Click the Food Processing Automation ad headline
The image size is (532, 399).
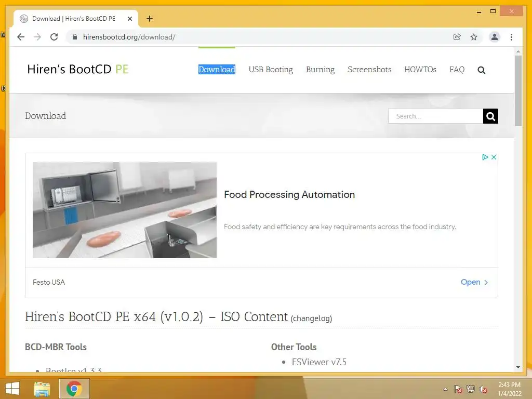pyautogui.click(x=289, y=194)
